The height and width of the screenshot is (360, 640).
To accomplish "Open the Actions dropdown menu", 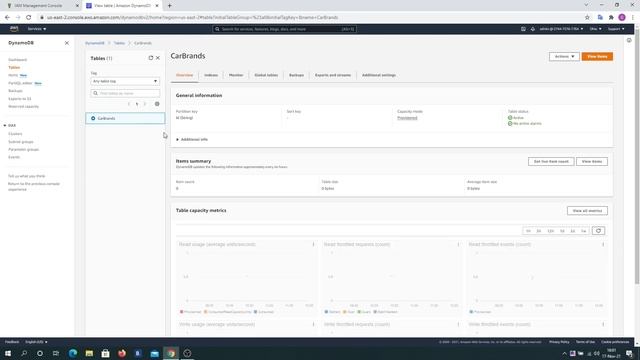I will pyautogui.click(x=564, y=56).
